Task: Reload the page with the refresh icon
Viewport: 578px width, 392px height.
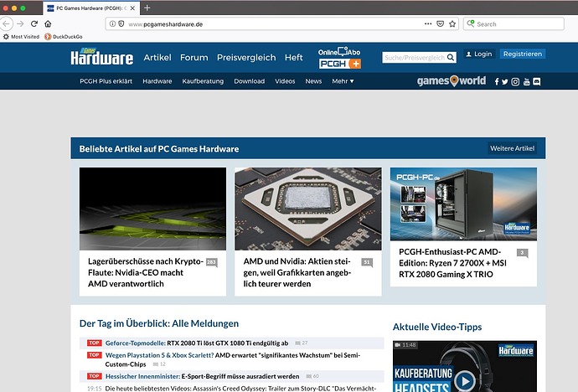Action: (x=34, y=24)
